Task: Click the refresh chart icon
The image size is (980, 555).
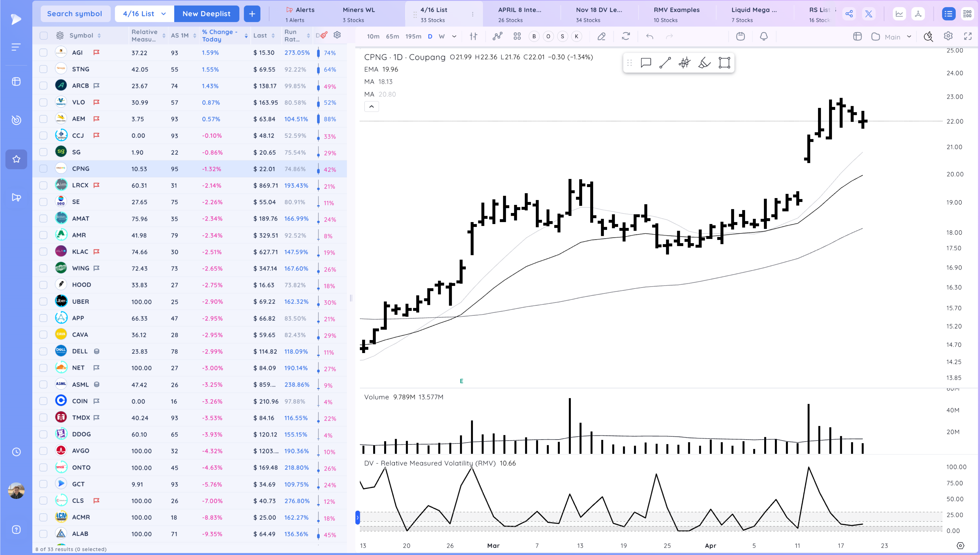Action: pyautogui.click(x=626, y=36)
